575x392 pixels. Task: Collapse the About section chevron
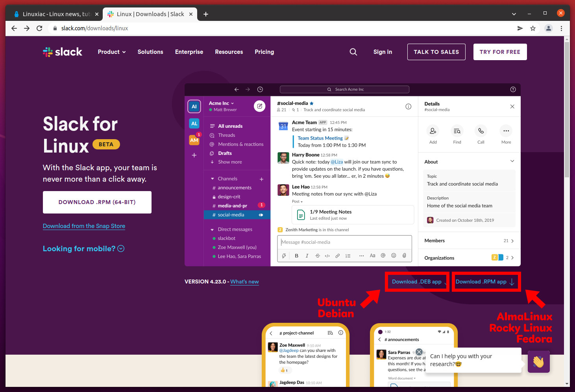pos(512,161)
